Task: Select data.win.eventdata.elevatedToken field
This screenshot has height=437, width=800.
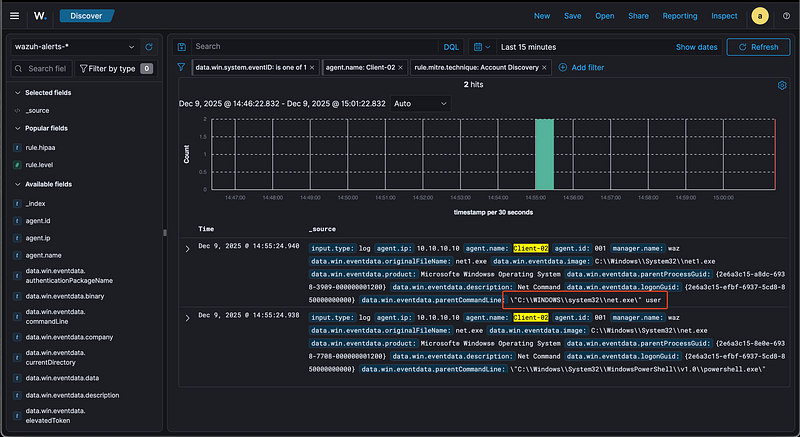Action: (55, 416)
